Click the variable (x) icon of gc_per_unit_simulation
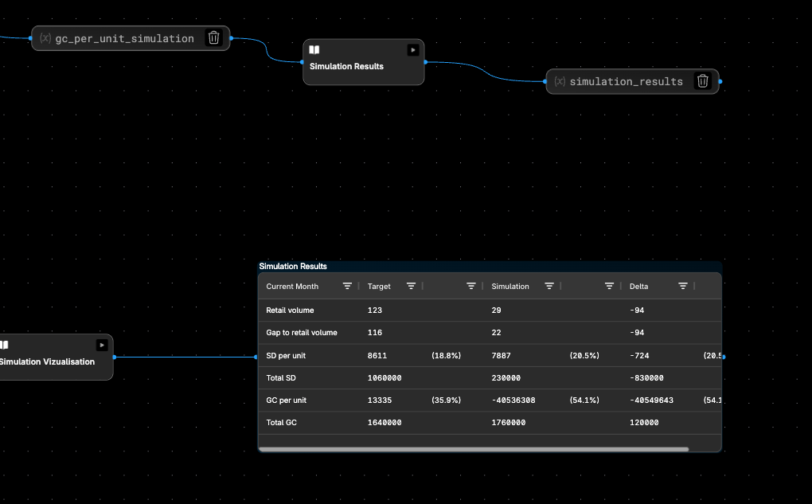 pos(45,37)
